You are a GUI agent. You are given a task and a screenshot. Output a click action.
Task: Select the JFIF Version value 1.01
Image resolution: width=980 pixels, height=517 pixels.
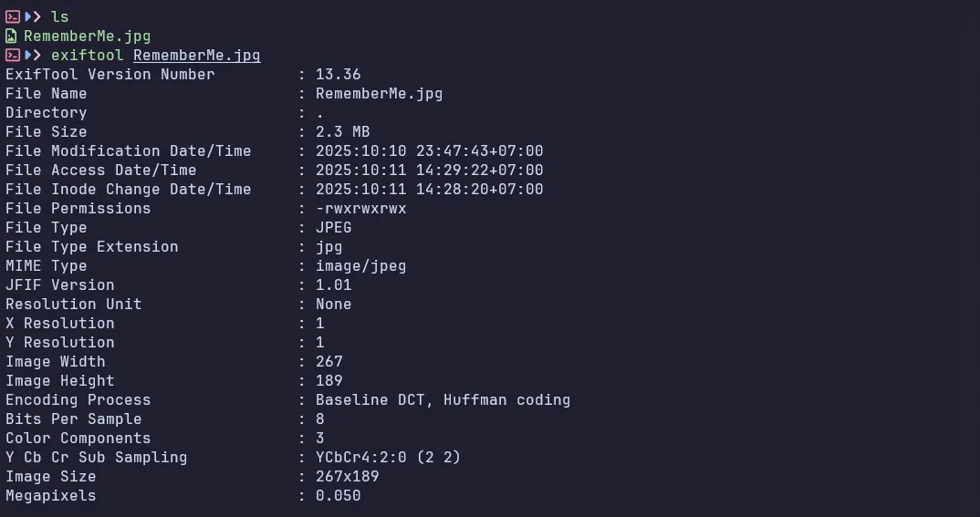point(333,285)
